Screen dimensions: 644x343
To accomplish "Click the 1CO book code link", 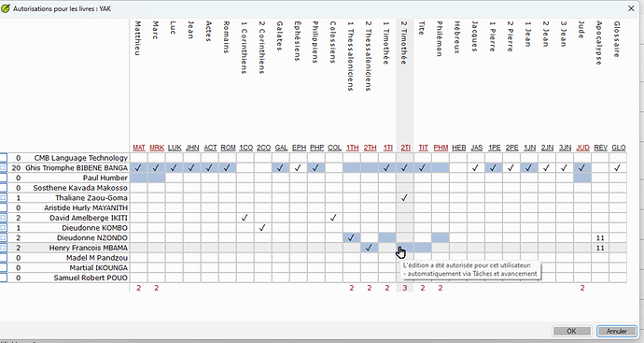I will 245,148.
